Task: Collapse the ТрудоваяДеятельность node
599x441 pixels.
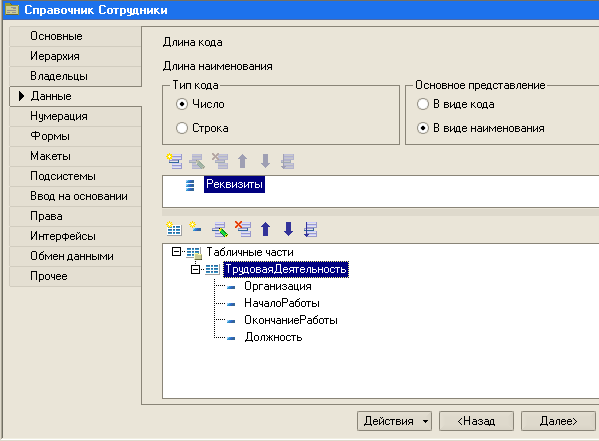Action: click(195, 269)
